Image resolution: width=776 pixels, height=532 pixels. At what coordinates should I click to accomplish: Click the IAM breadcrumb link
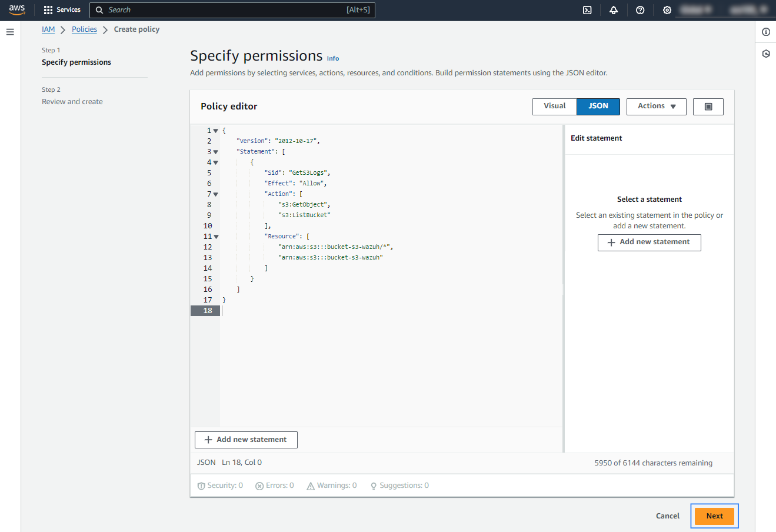click(x=48, y=29)
